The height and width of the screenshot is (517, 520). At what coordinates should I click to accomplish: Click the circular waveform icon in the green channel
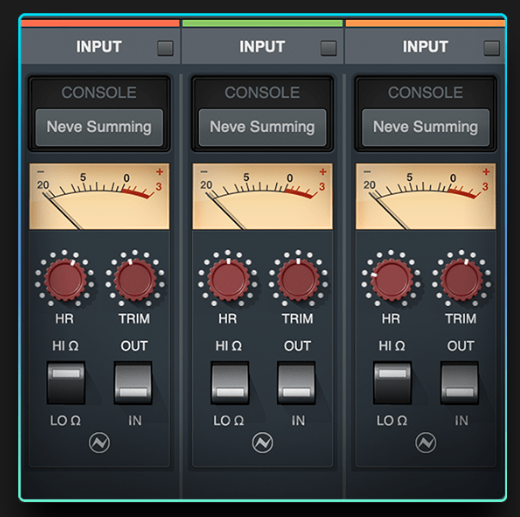click(262, 443)
